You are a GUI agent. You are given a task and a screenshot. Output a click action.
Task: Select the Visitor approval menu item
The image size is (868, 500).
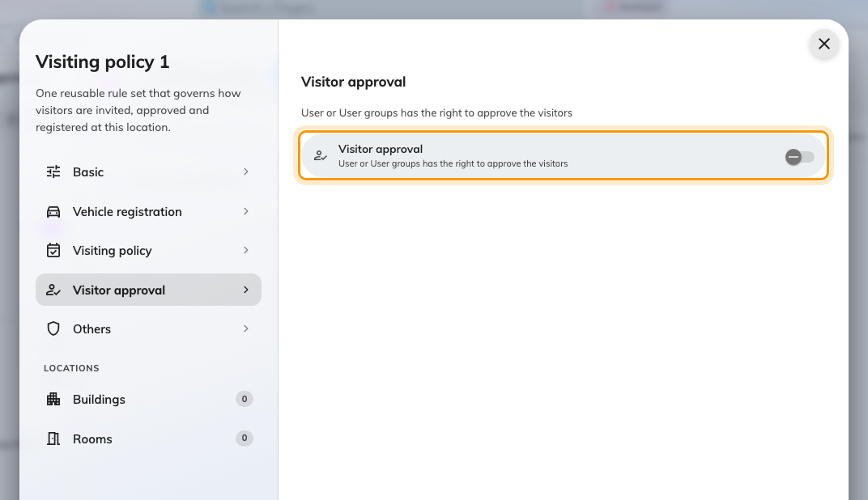pyautogui.click(x=148, y=290)
